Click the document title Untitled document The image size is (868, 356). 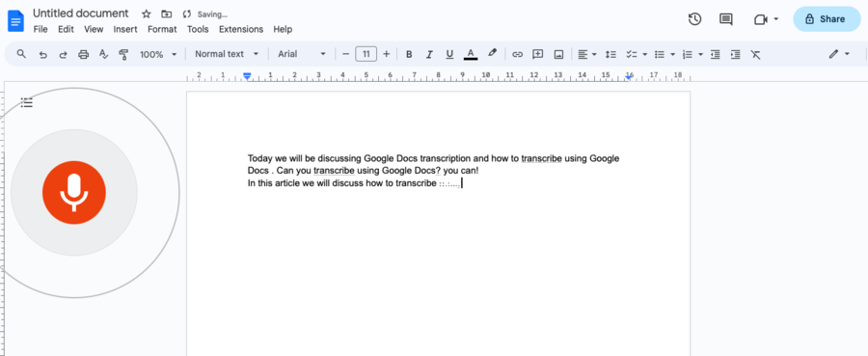coord(81,14)
